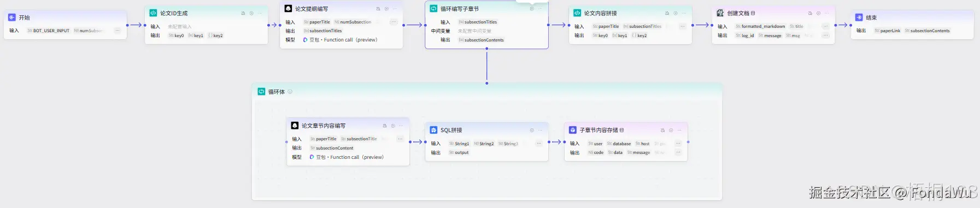The height and width of the screenshot is (208, 980).
Task: Click the BOT_USER_INPUT variable in 开始 node
Action: tap(49, 31)
